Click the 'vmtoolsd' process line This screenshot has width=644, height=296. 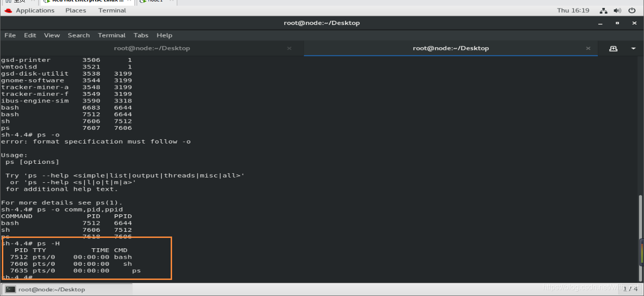click(x=66, y=67)
